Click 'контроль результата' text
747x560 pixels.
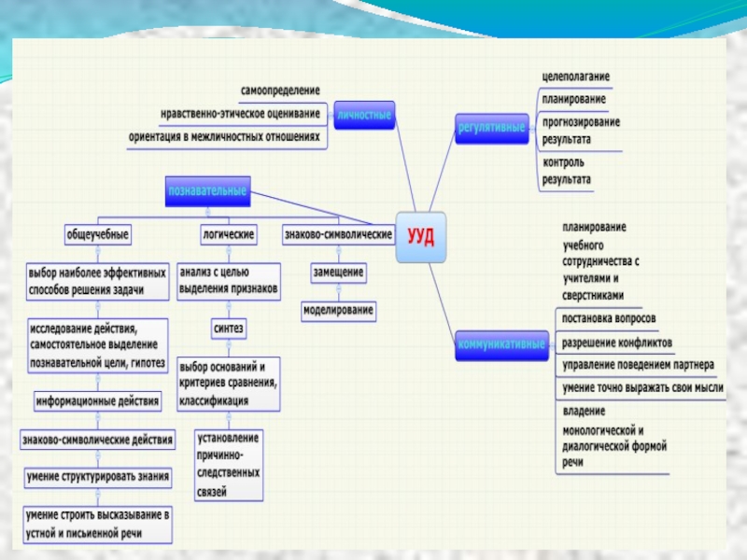567,171
